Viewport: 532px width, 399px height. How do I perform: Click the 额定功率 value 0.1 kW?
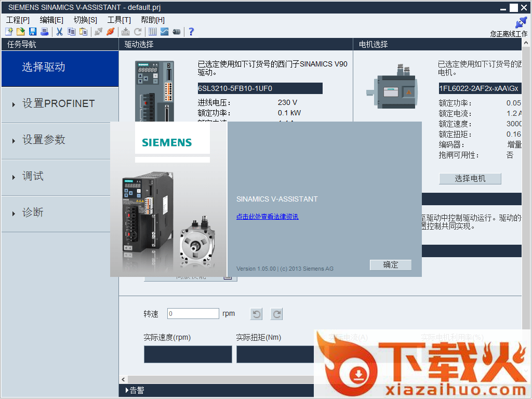coord(289,113)
